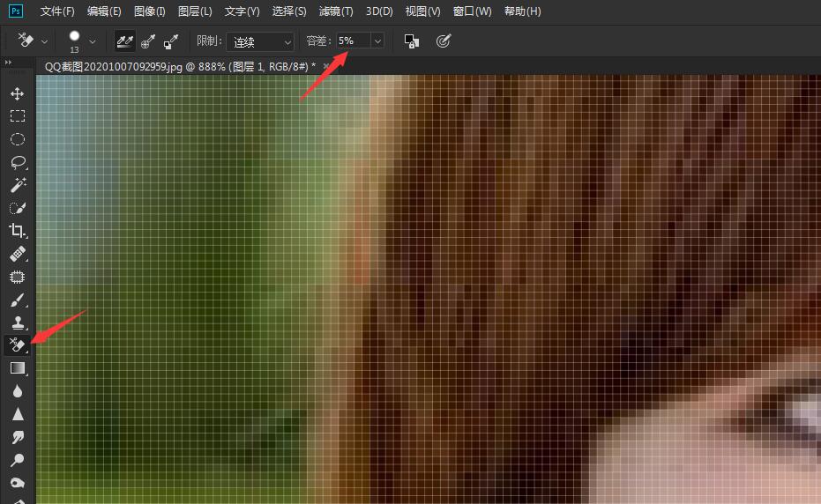This screenshot has height=504, width=821.
Task: Open the 选择(S) menu
Action: (289, 11)
